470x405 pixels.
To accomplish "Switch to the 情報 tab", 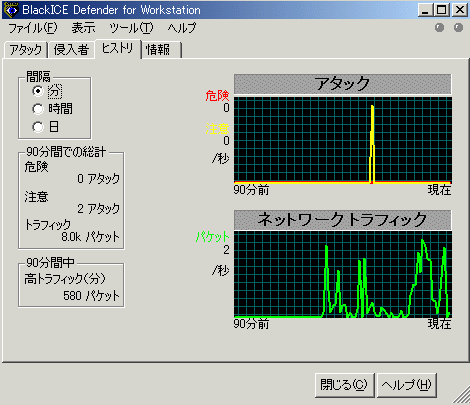I will point(162,50).
